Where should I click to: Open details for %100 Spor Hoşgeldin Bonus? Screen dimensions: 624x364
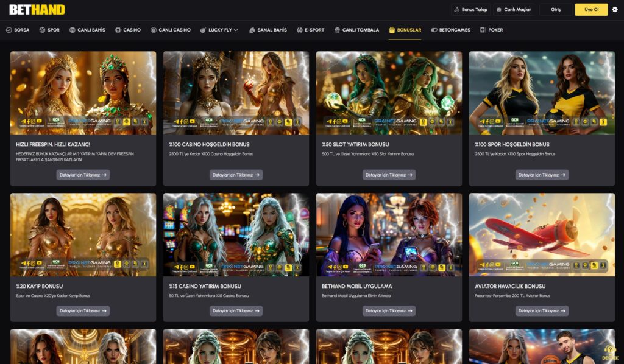(x=542, y=175)
